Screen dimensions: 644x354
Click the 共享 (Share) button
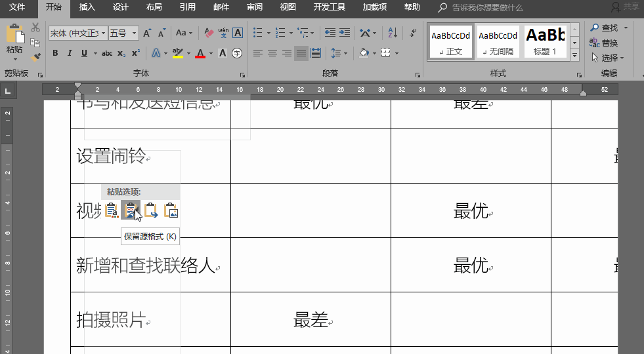[x=626, y=7]
